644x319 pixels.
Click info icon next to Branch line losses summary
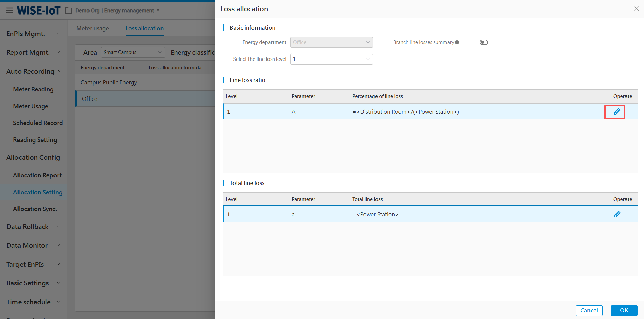(457, 42)
